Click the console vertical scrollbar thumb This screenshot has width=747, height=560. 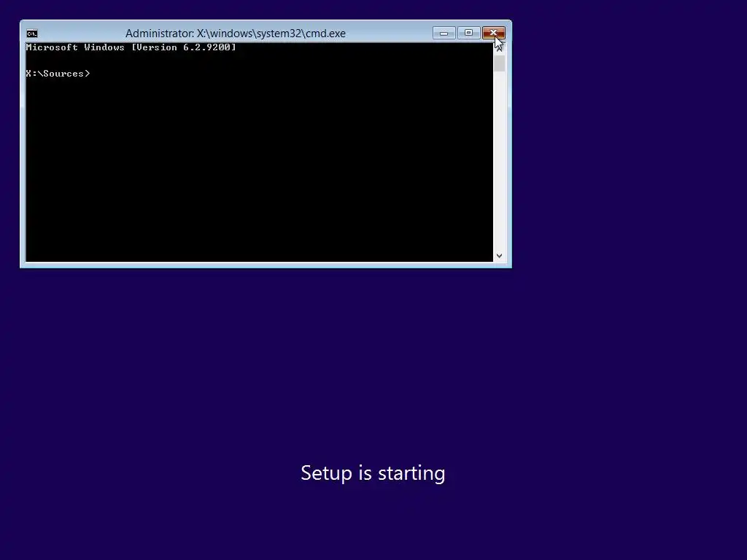(499, 63)
